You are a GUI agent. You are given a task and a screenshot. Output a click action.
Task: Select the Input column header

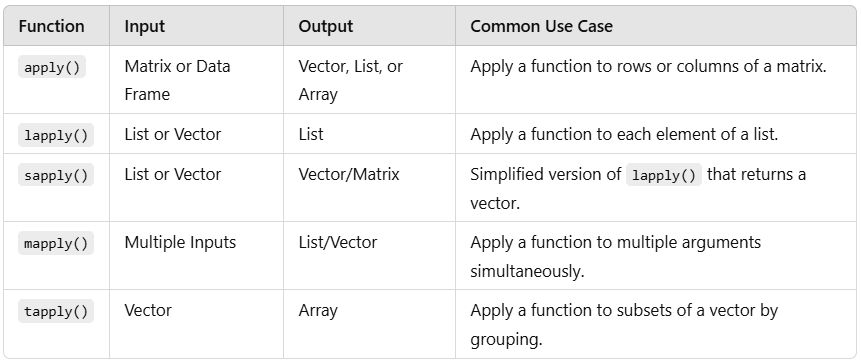(144, 26)
